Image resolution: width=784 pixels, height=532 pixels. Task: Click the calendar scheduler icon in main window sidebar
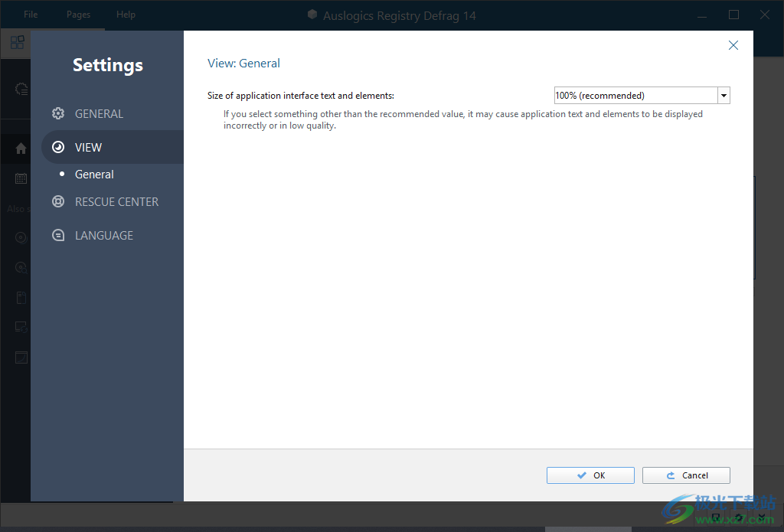click(21, 178)
